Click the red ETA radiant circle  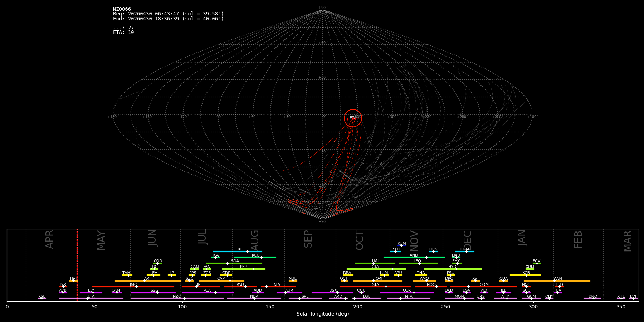coord(353,118)
